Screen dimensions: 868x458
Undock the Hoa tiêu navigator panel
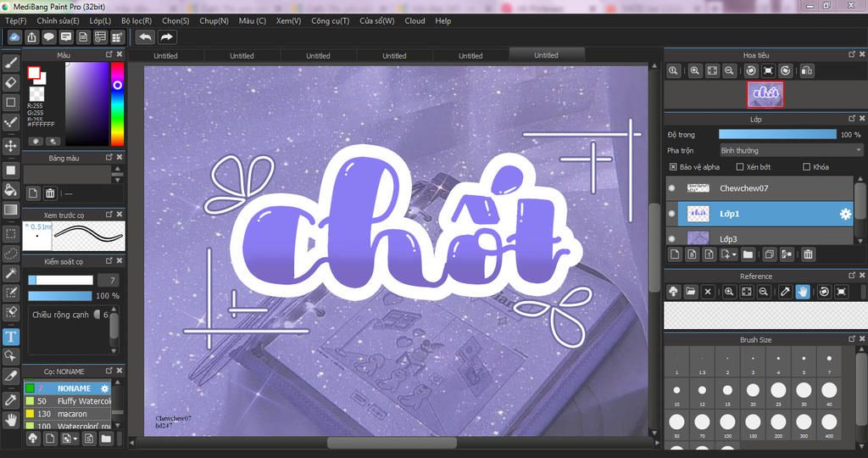pos(852,54)
